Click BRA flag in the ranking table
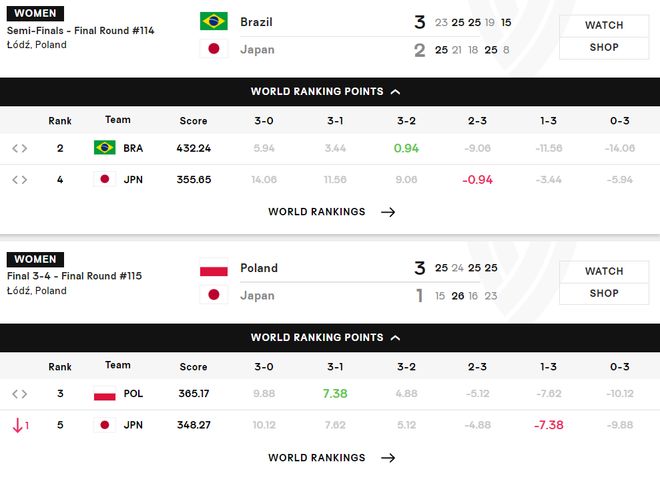 [x=104, y=148]
